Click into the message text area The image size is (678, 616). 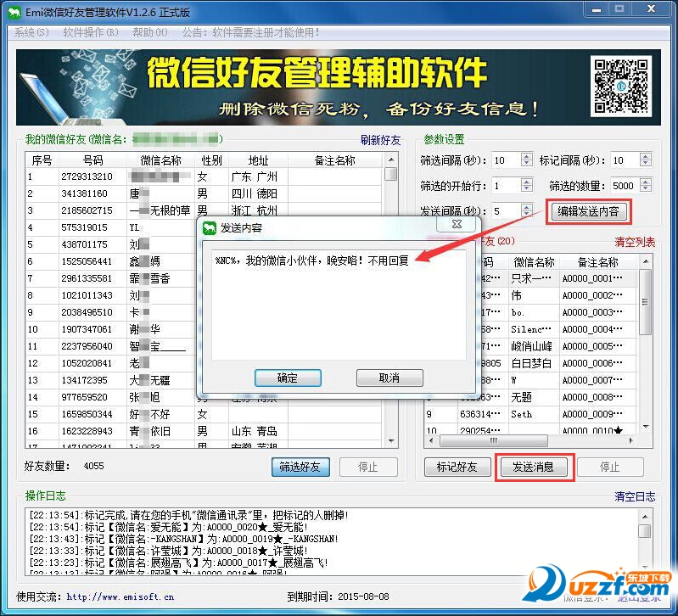338,305
